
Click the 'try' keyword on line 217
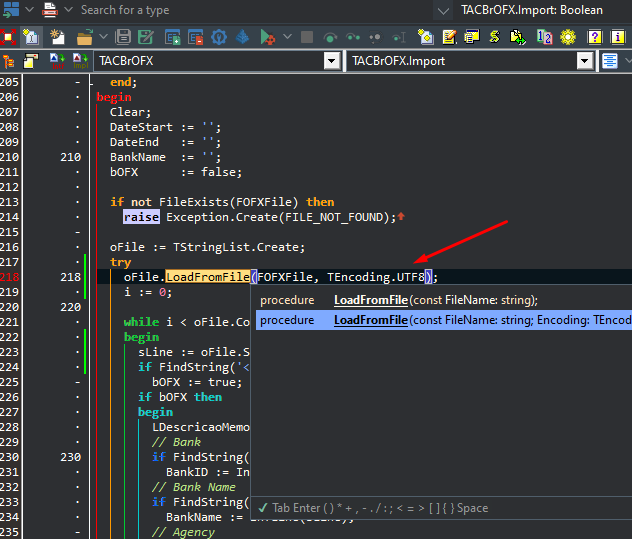[x=121, y=262]
